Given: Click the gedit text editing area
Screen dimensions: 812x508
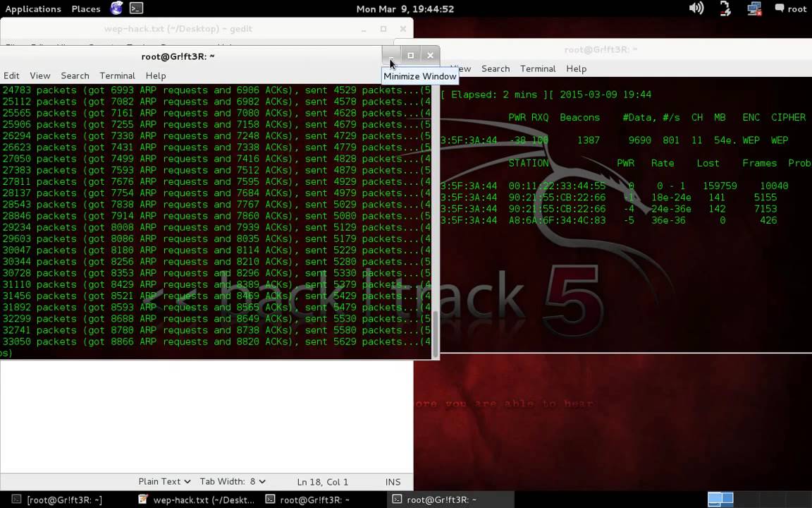Looking at the screenshot, I should pos(207,416).
